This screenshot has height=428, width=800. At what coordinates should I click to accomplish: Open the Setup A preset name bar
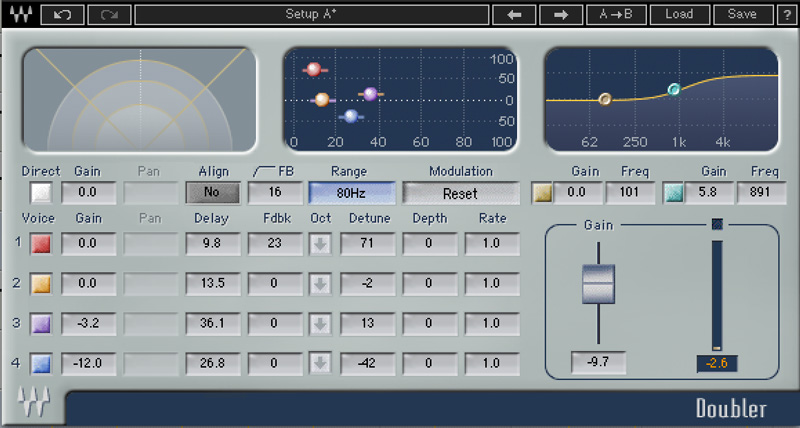pos(311,15)
